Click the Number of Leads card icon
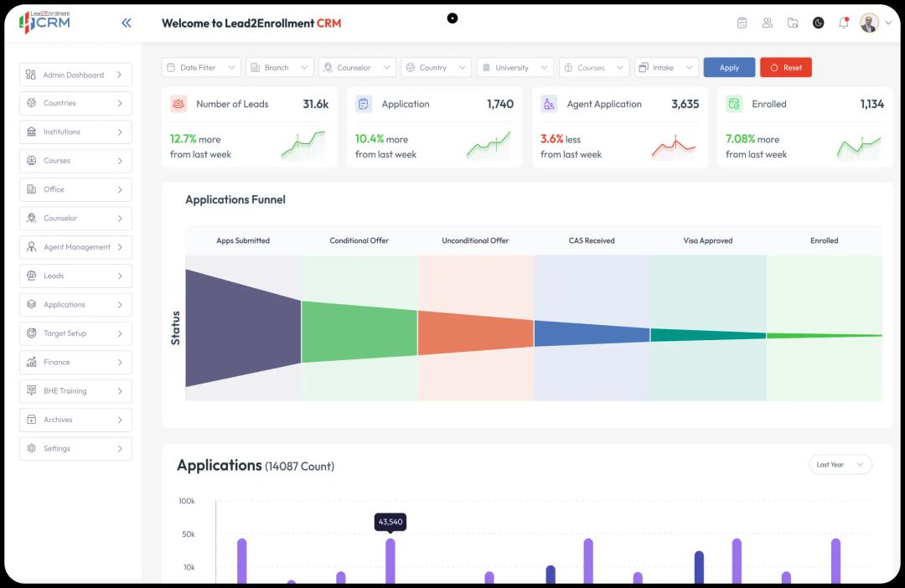This screenshot has width=905, height=588. (x=178, y=104)
